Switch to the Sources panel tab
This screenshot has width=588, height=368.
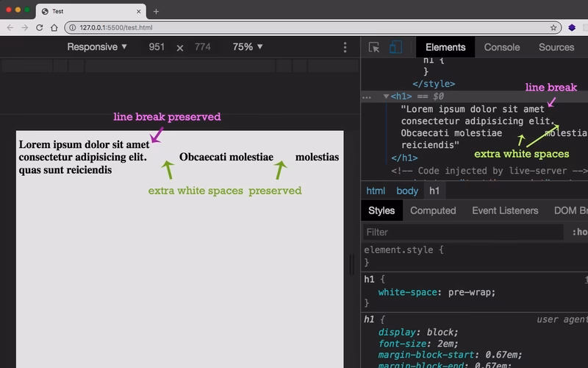pyautogui.click(x=556, y=47)
